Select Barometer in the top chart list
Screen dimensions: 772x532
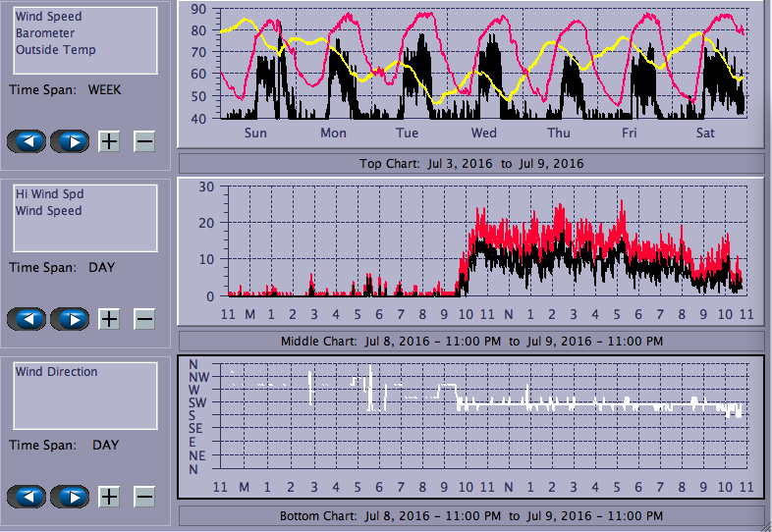[x=45, y=33]
